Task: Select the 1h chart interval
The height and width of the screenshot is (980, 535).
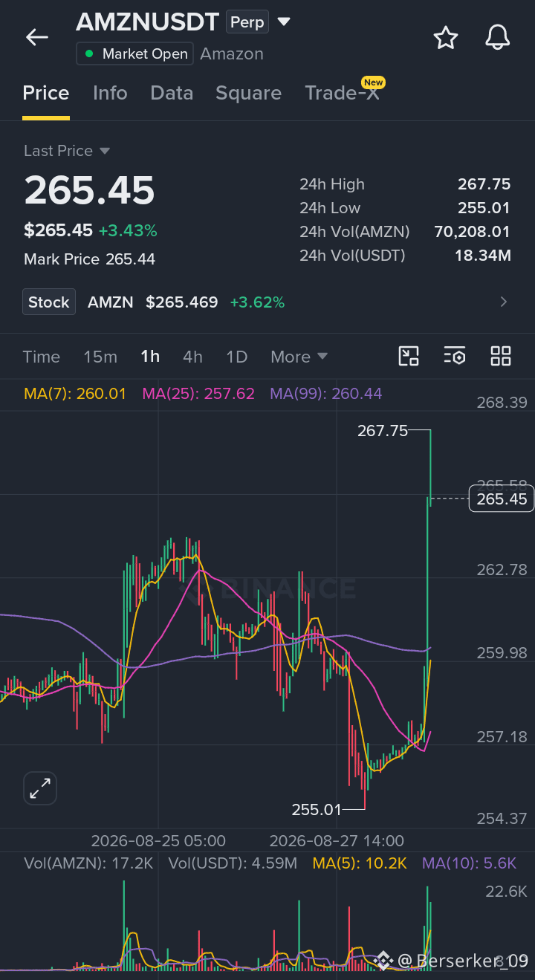Action: point(150,357)
